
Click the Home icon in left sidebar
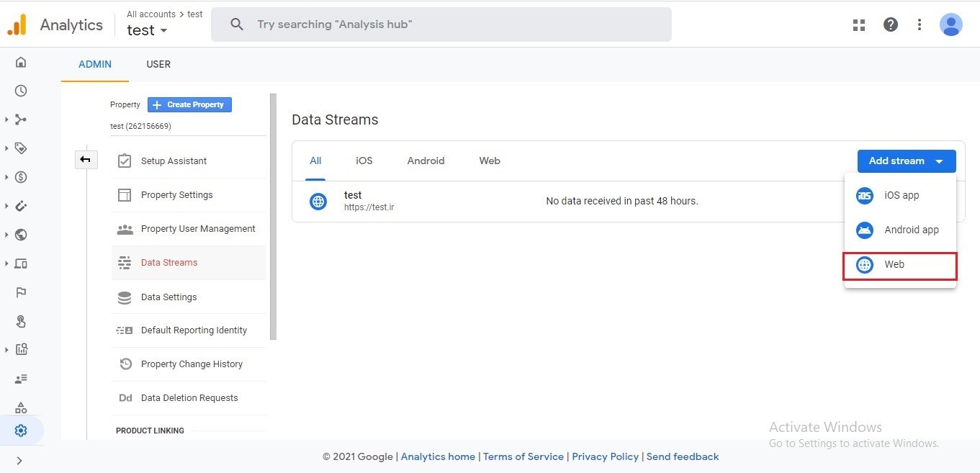point(21,63)
